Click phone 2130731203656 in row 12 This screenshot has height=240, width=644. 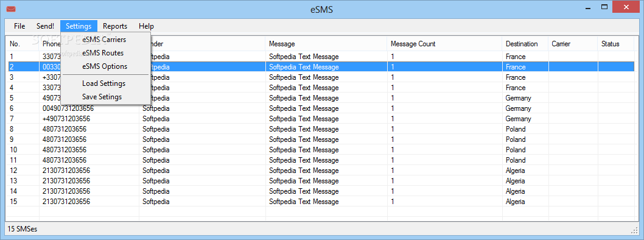click(x=66, y=171)
